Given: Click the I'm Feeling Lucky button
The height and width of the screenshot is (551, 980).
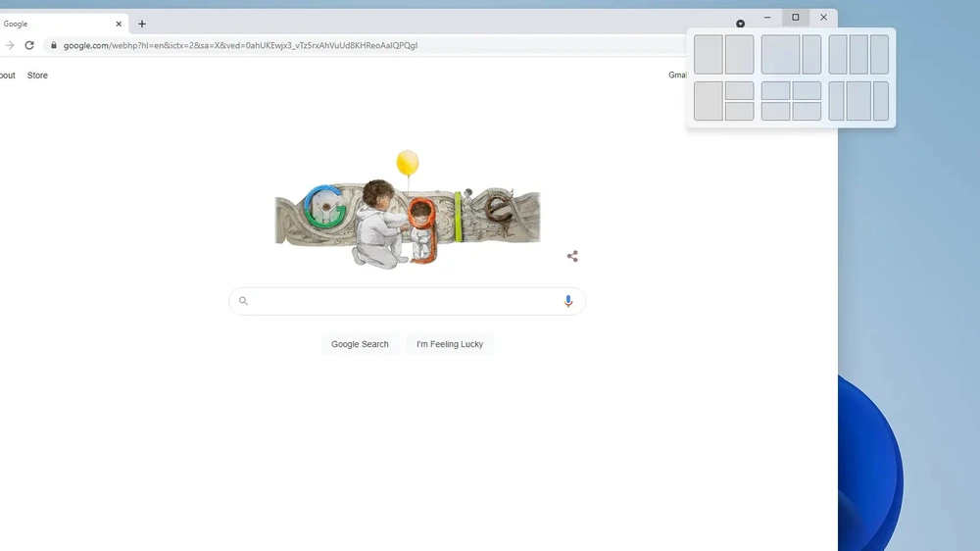Looking at the screenshot, I should (x=450, y=344).
